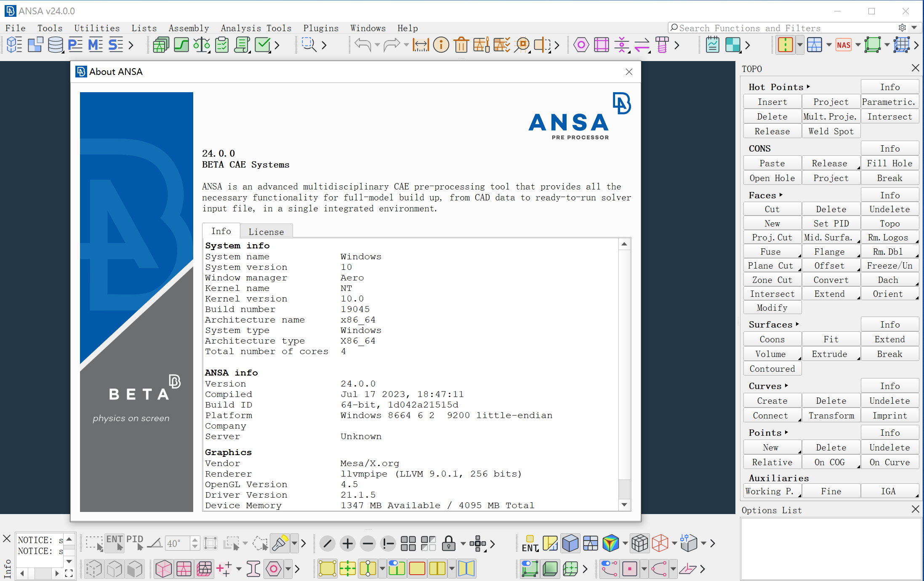The height and width of the screenshot is (581, 924).
Task: Close the About ANSA dialog
Action: [x=629, y=72]
